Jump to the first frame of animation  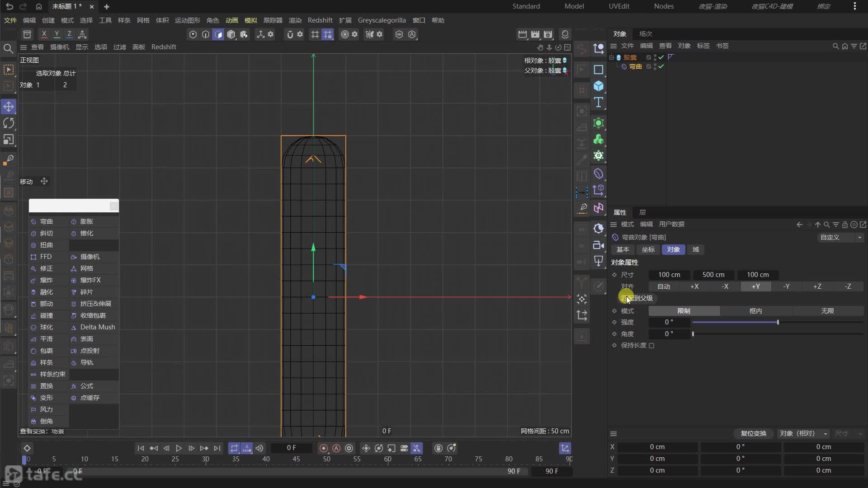141,448
